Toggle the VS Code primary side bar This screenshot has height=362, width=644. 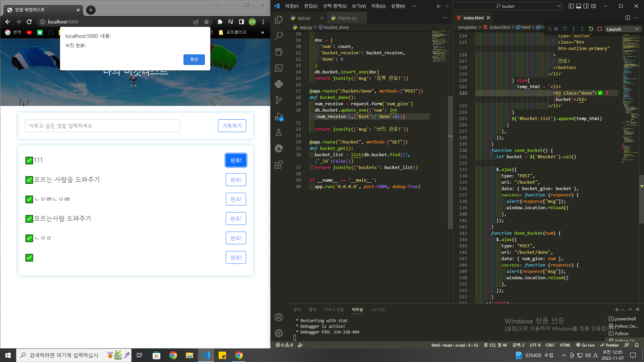tap(571, 6)
